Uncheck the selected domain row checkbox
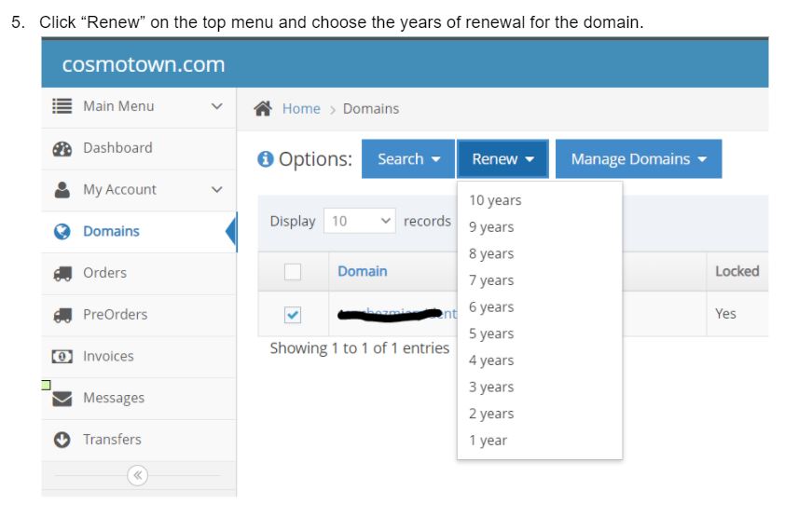The image size is (812, 517). tap(293, 315)
